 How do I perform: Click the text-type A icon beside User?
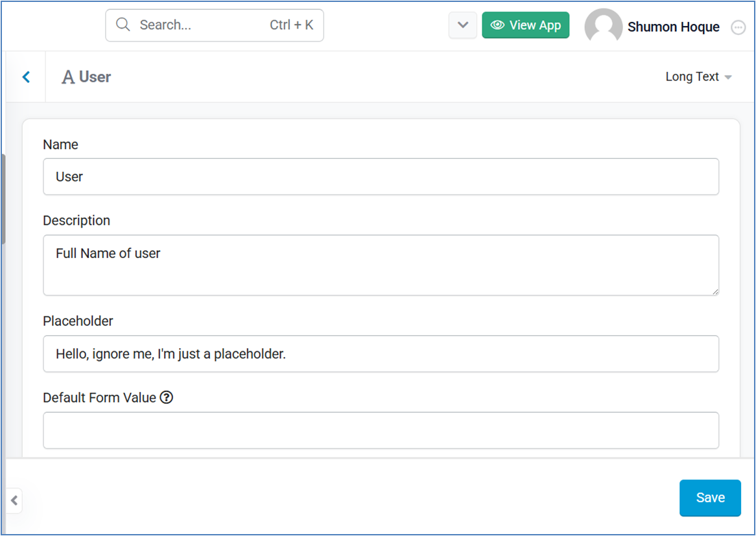pyautogui.click(x=68, y=77)
